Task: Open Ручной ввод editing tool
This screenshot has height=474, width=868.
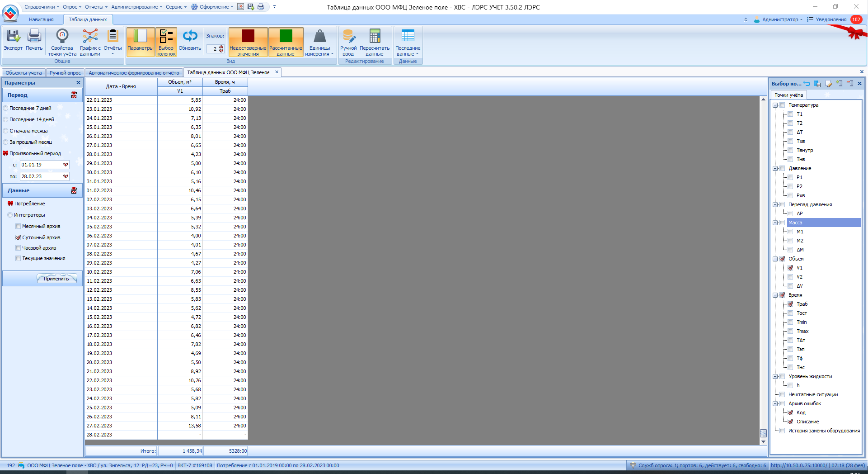Action: pyautogui.click(x=348, y=42)
